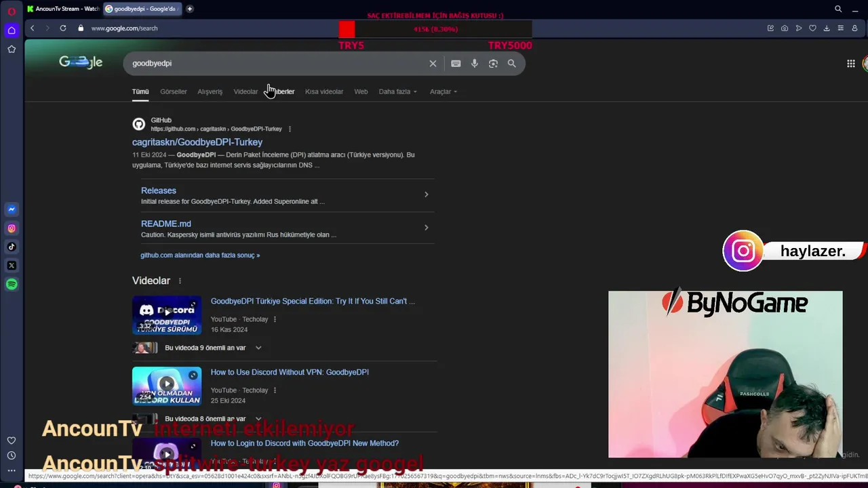The height and width of the screenshot is (488, 868).
Task: Open cagritaskn/GoodbyeDPI-Turkey result
Action: [197, 142]
